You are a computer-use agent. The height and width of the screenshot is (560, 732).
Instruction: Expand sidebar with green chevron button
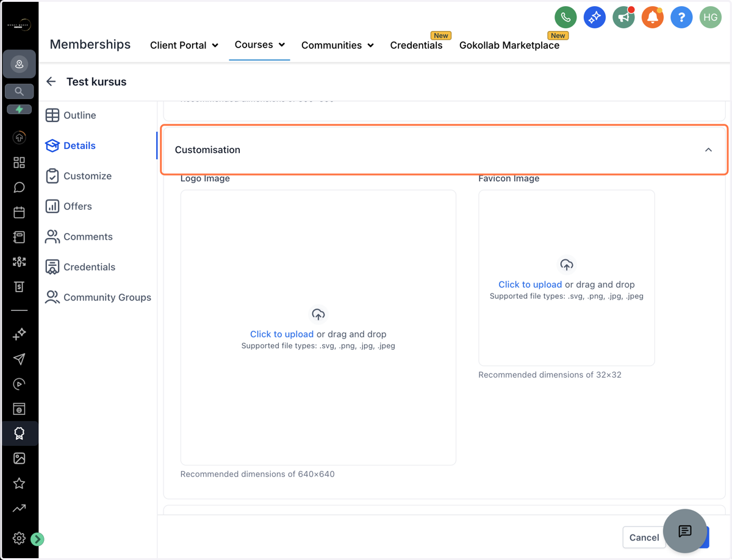tap(37, 539)
